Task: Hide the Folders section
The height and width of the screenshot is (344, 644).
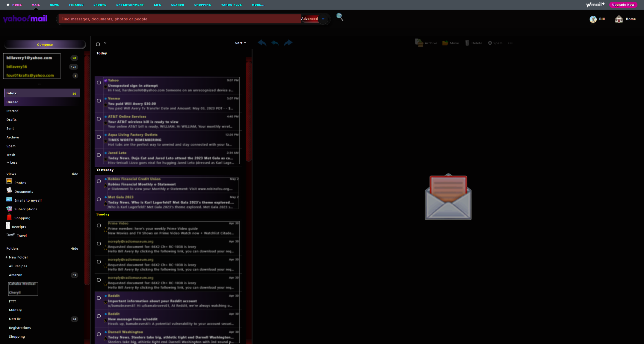Action: pyautogui.click(x=74, y=248)
